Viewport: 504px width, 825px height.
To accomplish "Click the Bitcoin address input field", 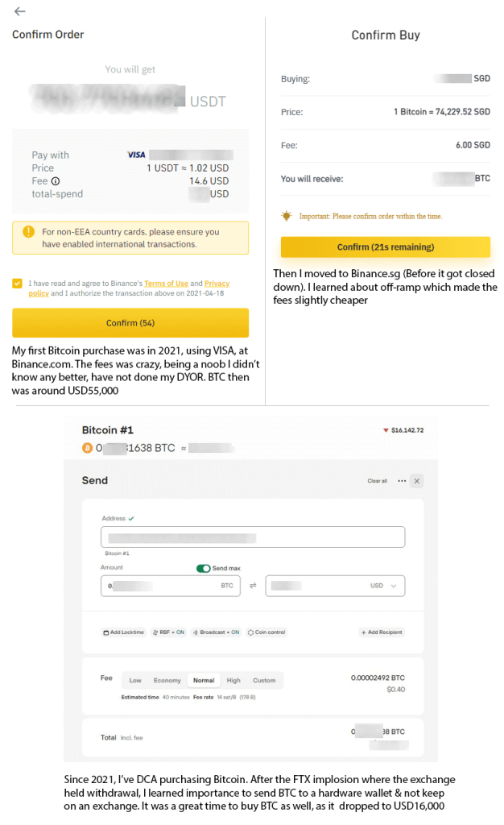I will point(253,537).
